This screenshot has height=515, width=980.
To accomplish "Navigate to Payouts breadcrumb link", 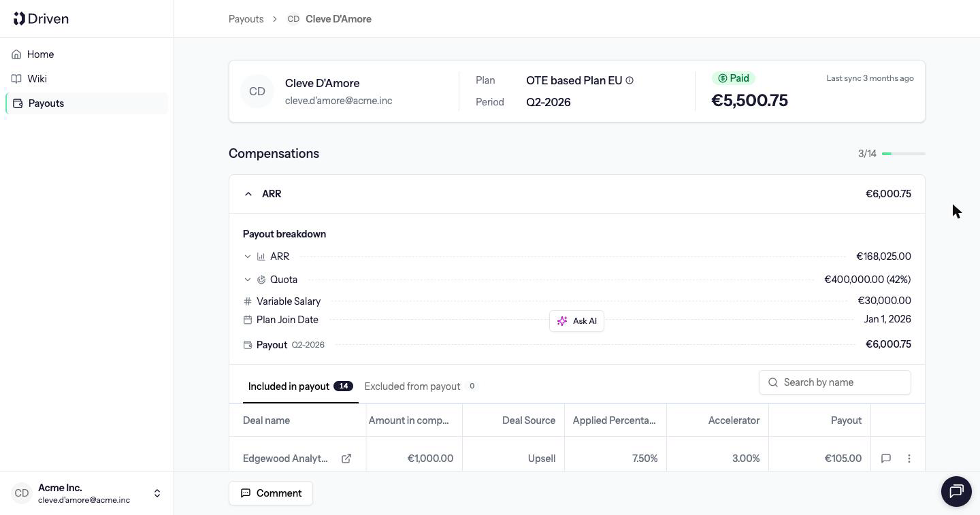I will [246, 19].
